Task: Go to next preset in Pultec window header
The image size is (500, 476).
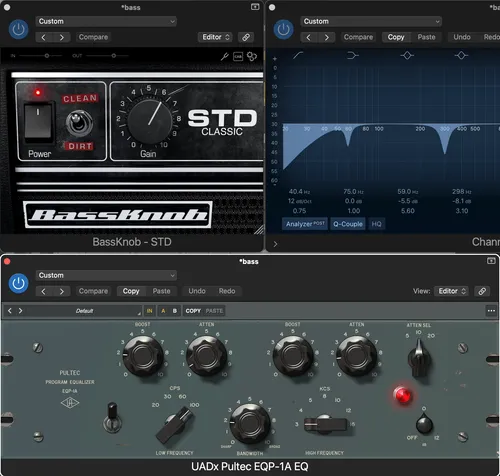Action: [x=62, y=291]
